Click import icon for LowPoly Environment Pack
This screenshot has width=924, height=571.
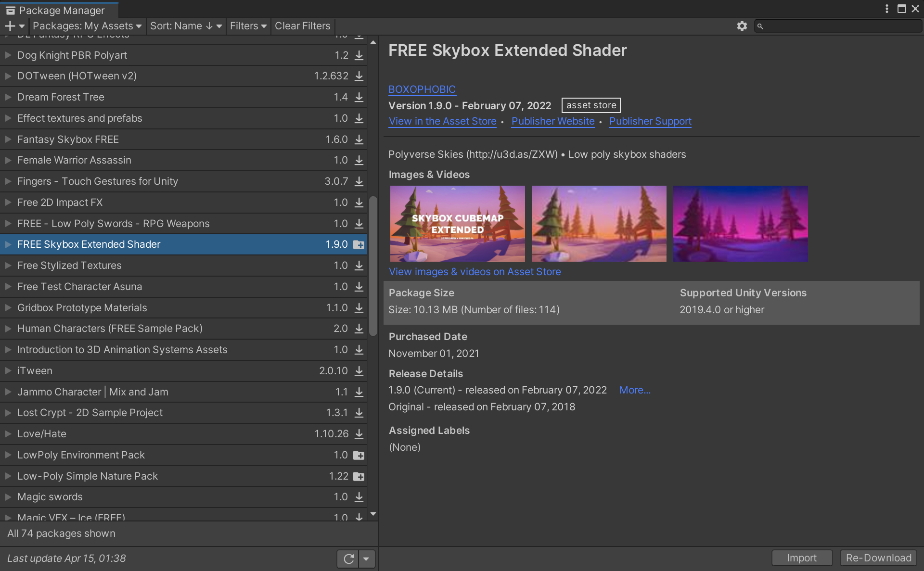(359, 455)
